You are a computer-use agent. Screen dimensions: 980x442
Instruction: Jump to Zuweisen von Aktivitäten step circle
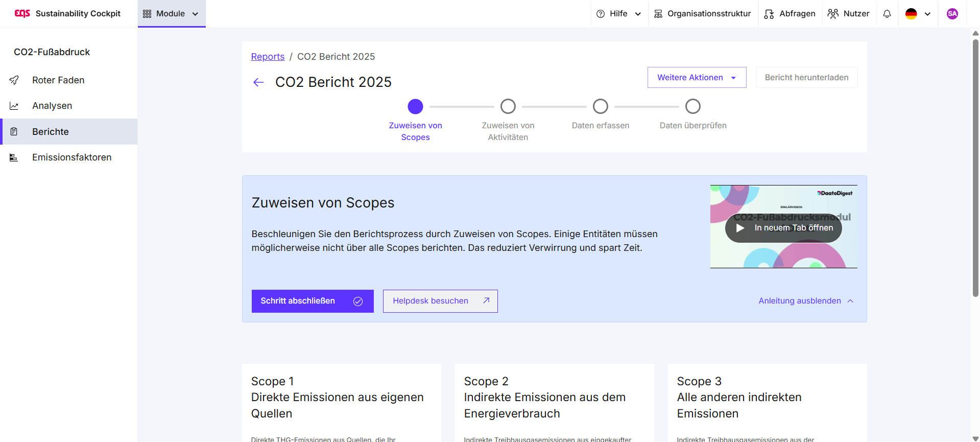coord(508,106)
